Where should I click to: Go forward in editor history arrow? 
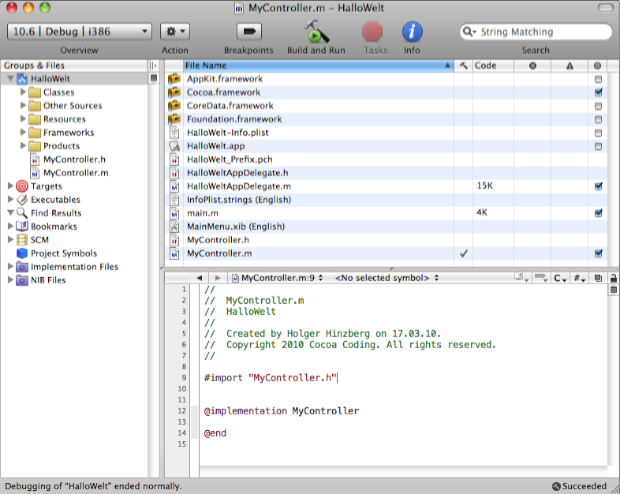(x=217, y=278)
